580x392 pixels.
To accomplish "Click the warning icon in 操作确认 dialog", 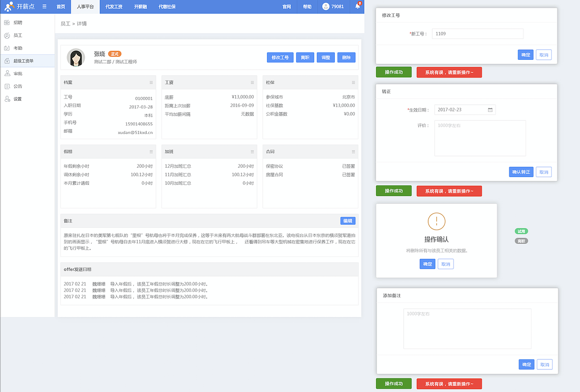I will click(x=436, y=221).
